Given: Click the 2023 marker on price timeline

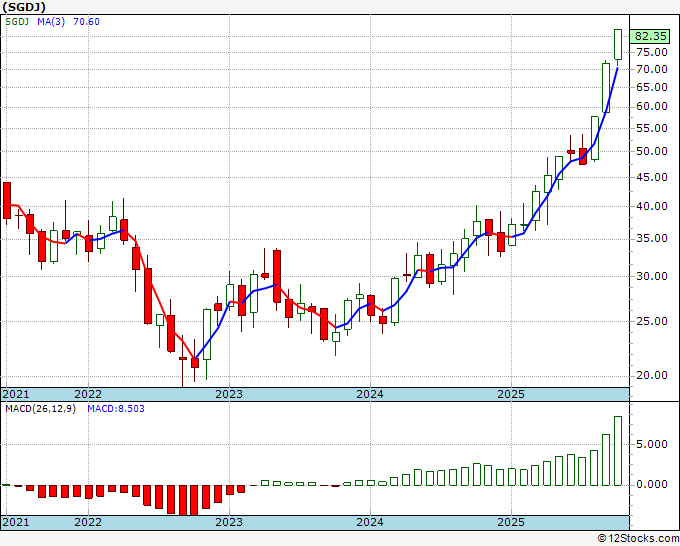Looking at the screenshot, I should (x=229, y=394).
